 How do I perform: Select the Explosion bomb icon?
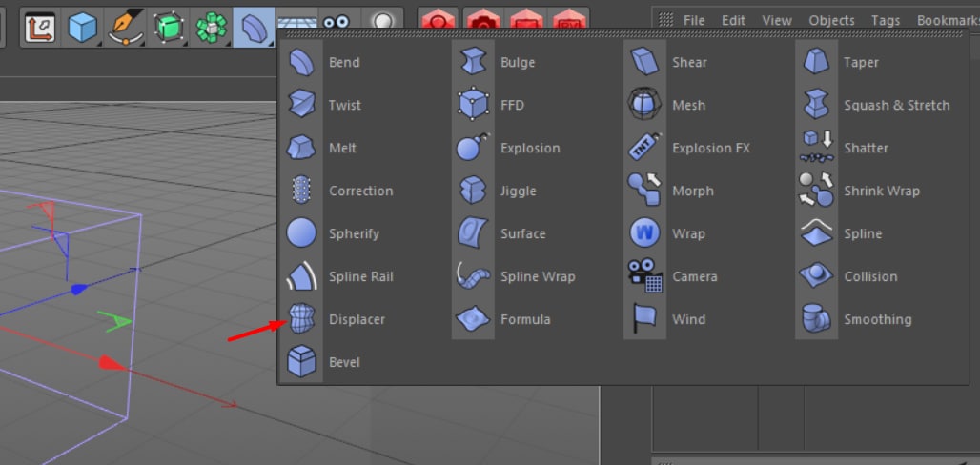tap(473, 148)
